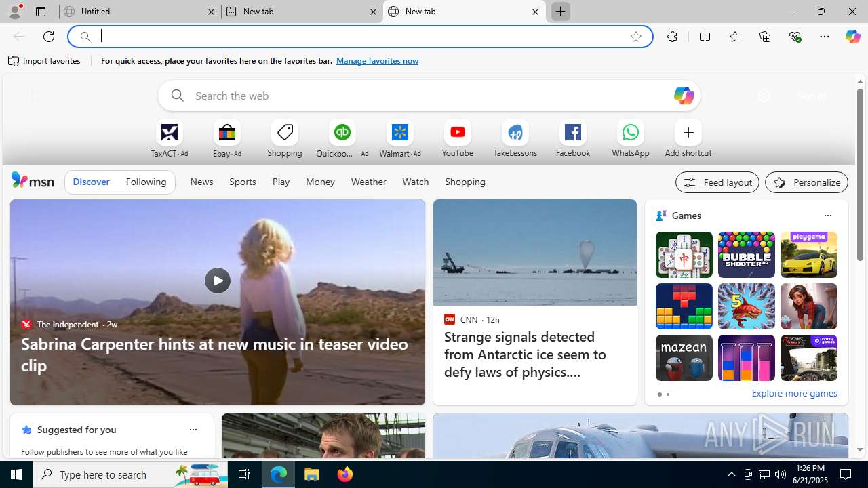Viewport: 868px width, 488px height.
Task: Click the page vertical scrollbar
Action: 860,175
